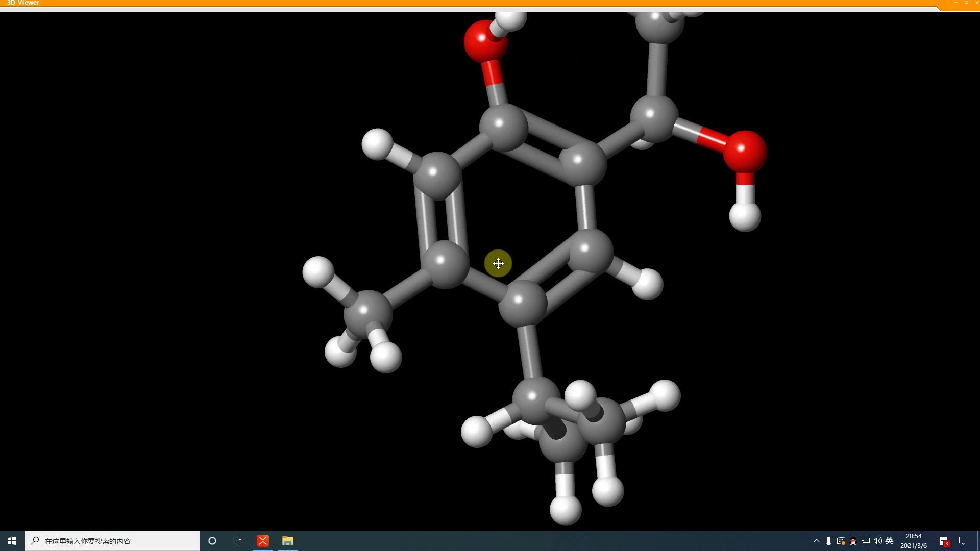This screenshot has width=980, height=551.
Task: Click the volume speaker tray icon
Action: (877, 541)
